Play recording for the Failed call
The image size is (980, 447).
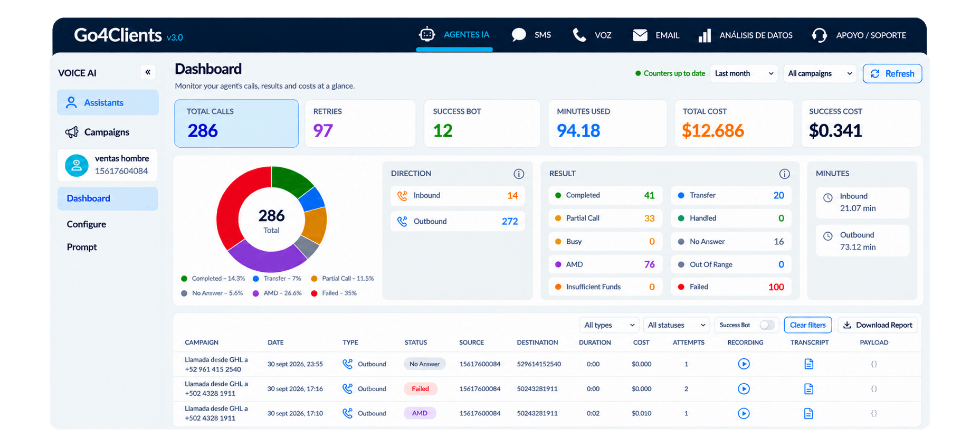coord(744,388)
